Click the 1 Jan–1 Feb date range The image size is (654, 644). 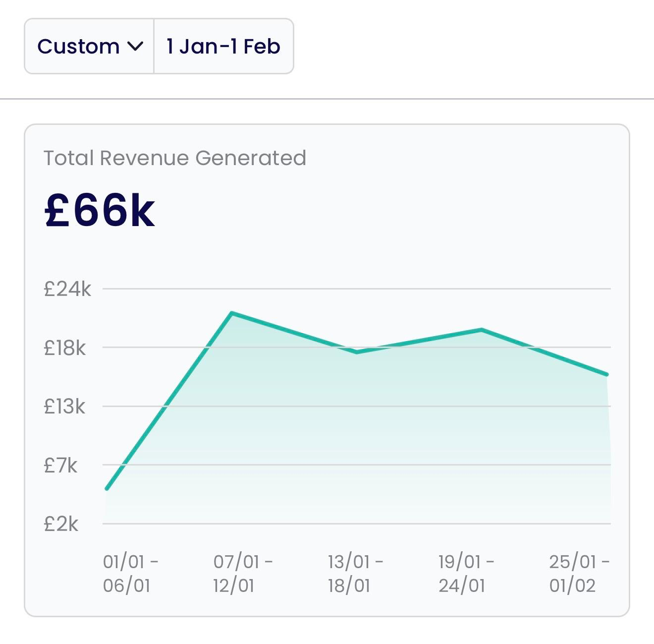pos(223,47)
